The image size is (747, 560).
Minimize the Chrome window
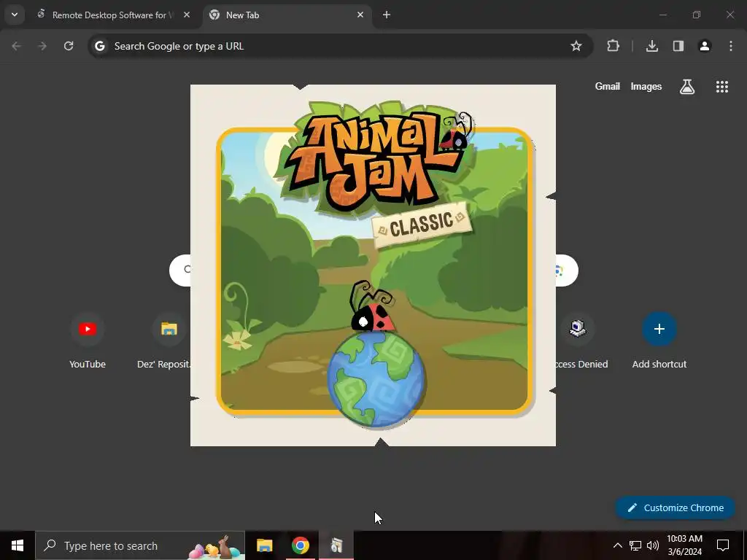(x=662, y=15)
